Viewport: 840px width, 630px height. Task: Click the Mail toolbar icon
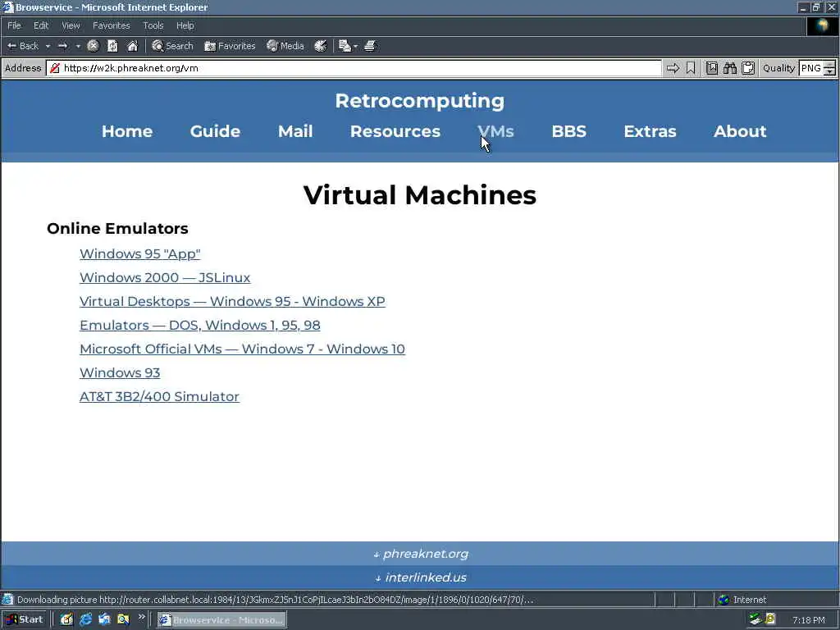[x=345, y=46]
